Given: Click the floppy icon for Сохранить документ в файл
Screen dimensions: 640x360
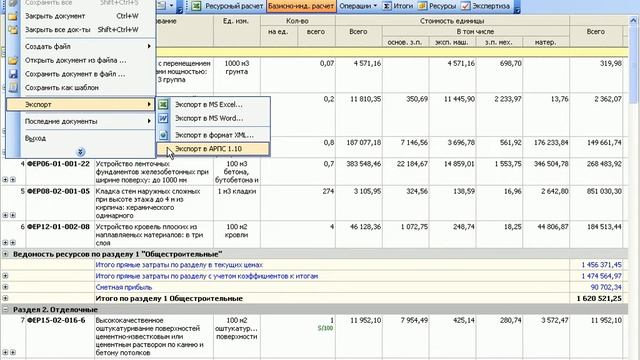Looking at the screenshot, I should [13, 74].
